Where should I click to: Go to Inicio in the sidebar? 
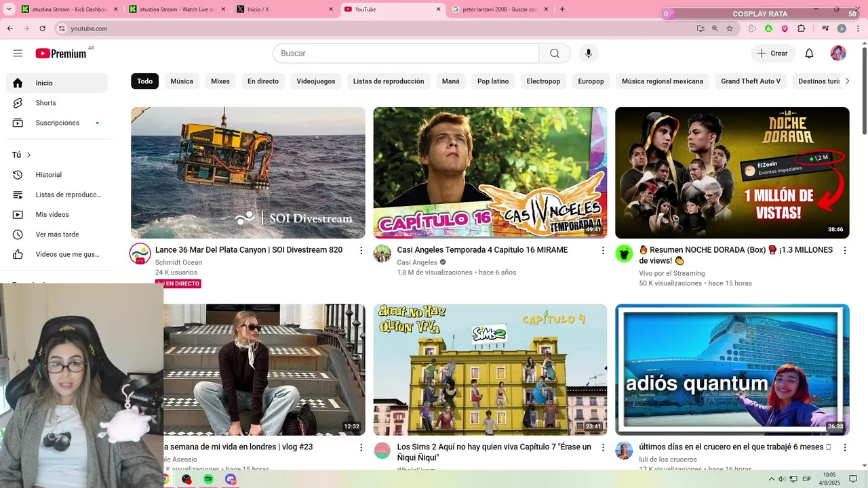(x=57, y=83)
